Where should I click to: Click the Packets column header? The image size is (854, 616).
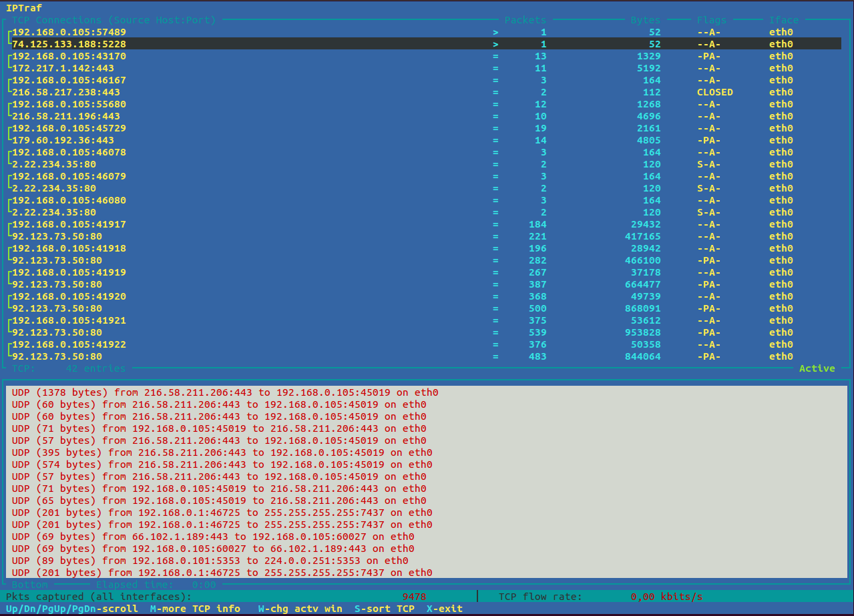point(525,20)
